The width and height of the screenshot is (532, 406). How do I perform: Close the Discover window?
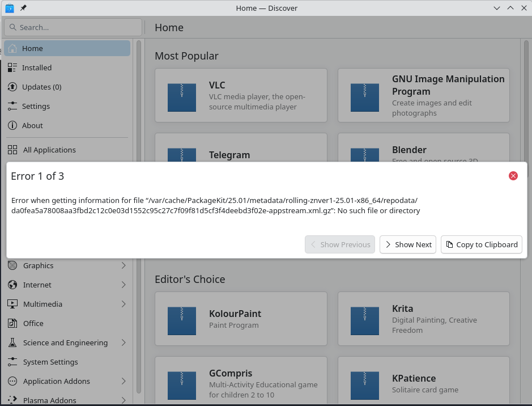coord(524,8)
